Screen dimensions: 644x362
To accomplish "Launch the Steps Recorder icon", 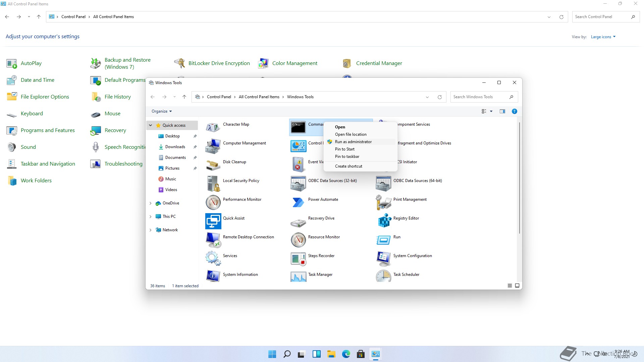I will pyautogui.click(x=298, y=259).
